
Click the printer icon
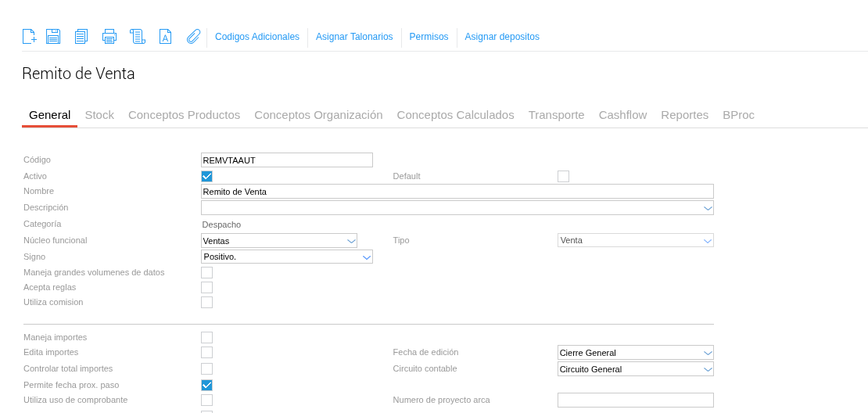coord(109,37)
